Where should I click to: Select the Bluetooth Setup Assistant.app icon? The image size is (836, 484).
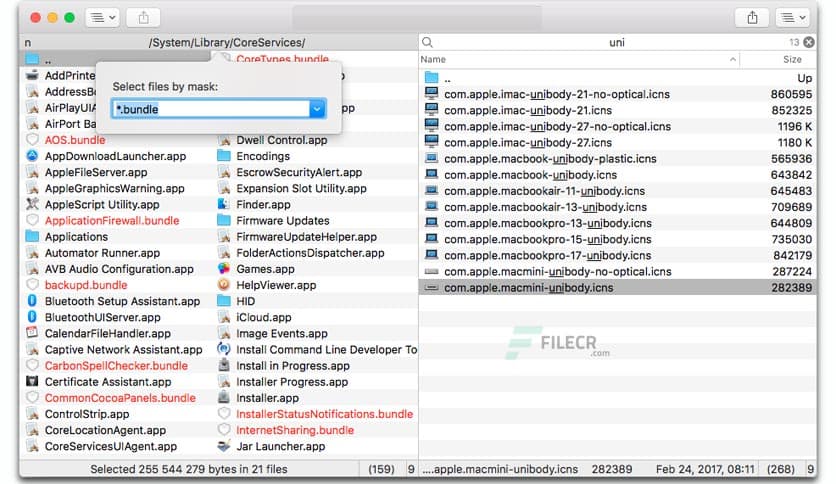click(33, 301)
